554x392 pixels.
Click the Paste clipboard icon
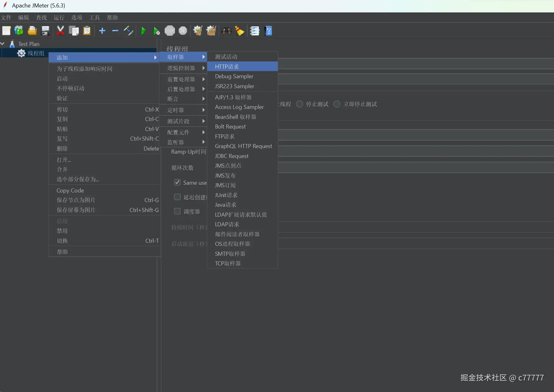pyautogui.click(x=87, y=31)
